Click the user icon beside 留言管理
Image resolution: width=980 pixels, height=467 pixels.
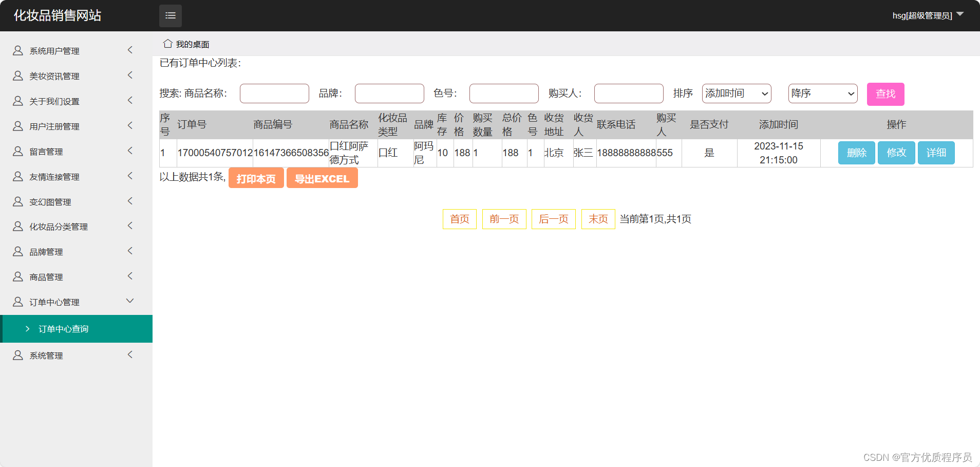coord(18,151)
